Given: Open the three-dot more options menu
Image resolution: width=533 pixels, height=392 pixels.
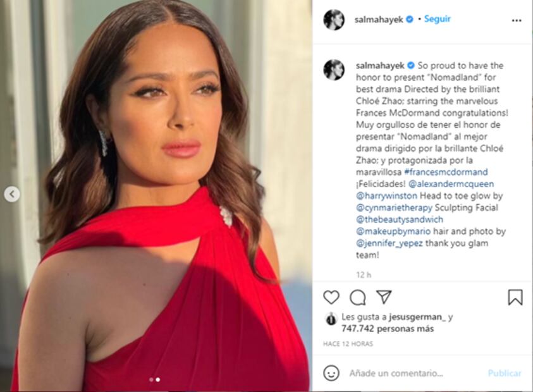Looking at the screenshot, I should click(517, 21).
